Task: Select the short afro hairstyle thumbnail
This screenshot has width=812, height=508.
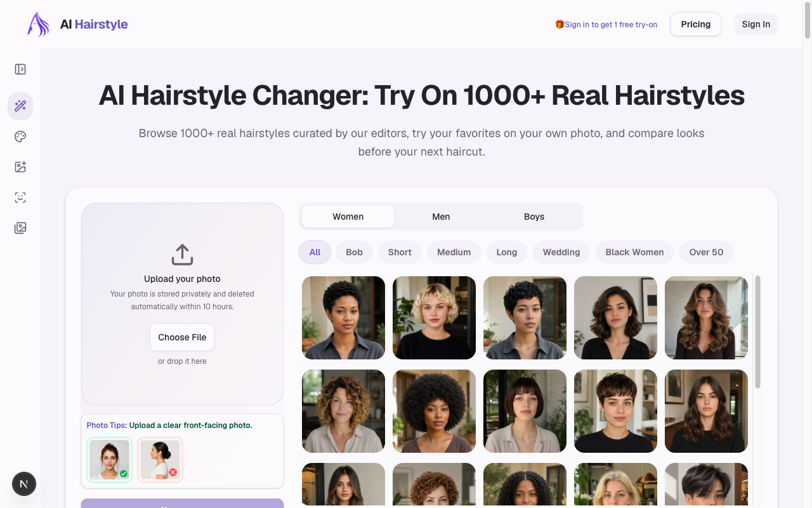Action: click(x=343, y=317)
